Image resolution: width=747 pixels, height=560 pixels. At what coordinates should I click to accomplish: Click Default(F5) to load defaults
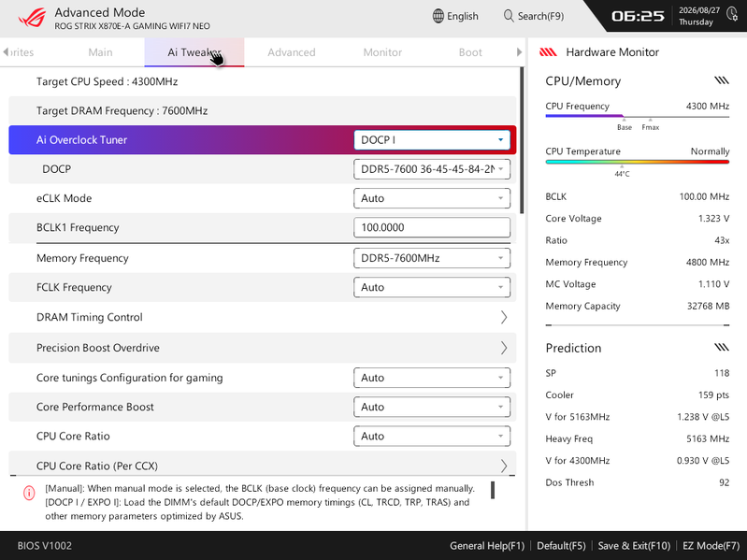561,546
